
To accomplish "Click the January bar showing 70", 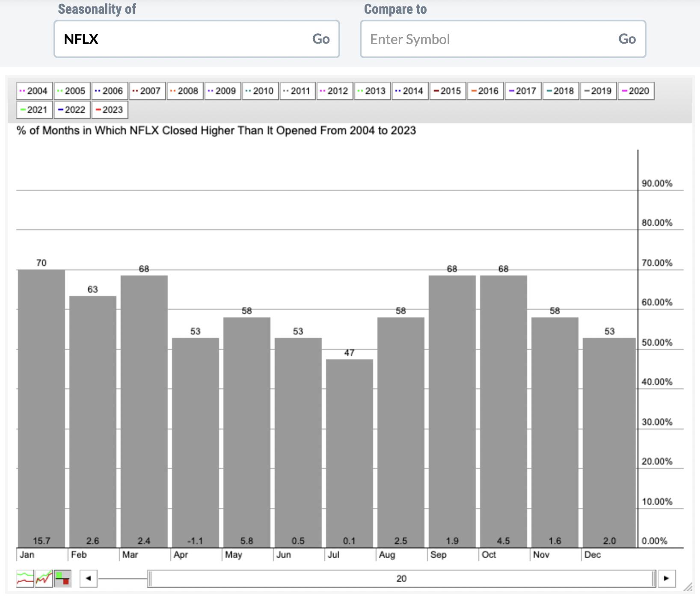I will tap(42, 406).
